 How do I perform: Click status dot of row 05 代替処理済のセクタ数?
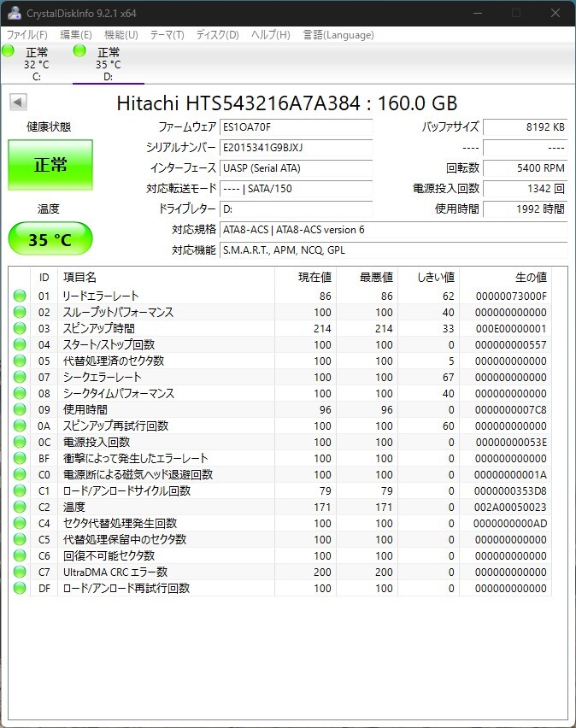click(20, 361)
